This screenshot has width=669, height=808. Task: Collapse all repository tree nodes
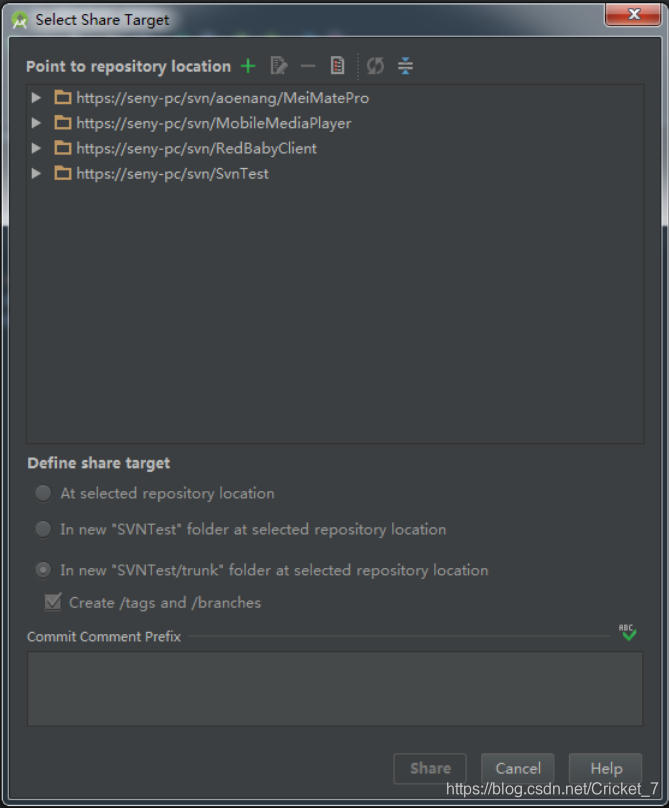point(404,66)
